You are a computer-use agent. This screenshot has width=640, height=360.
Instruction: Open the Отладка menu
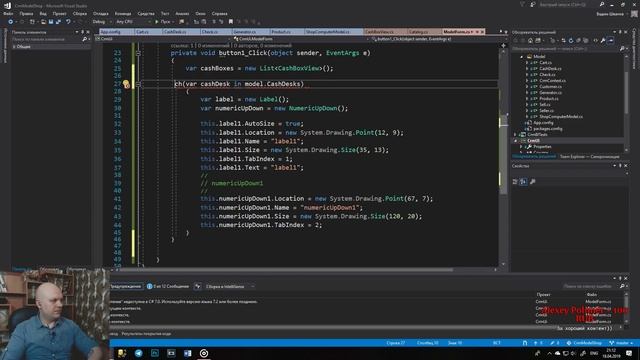click(100, 13)
